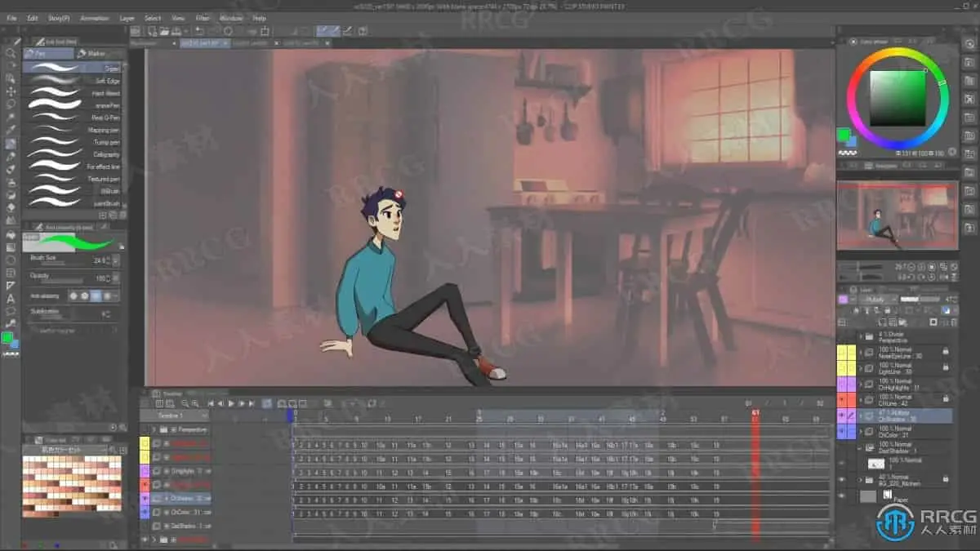Viewport: 980px width, 551px height.
Task: Click the third icon in right dock strip
Action: click(969, 82)
